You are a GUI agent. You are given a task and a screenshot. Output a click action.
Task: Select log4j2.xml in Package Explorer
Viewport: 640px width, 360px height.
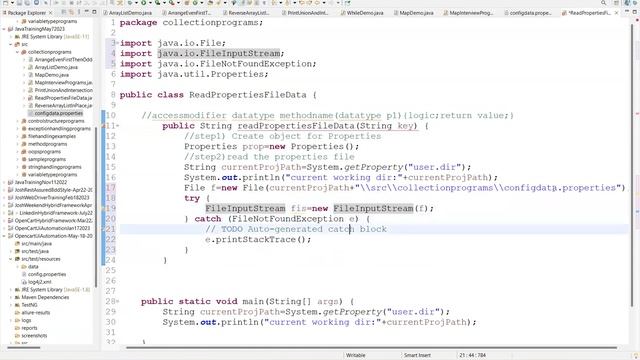pos(39,282)
